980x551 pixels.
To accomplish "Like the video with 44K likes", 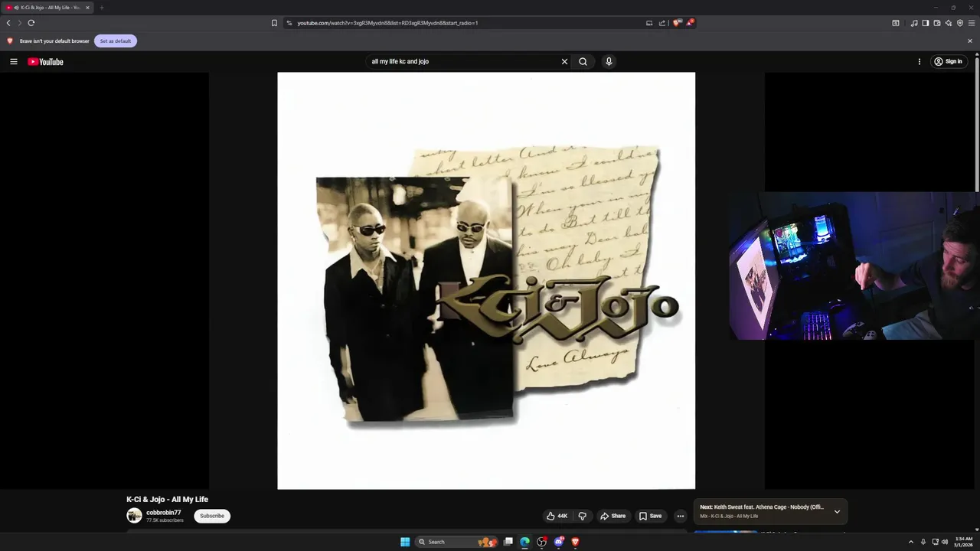I will 557,516.
